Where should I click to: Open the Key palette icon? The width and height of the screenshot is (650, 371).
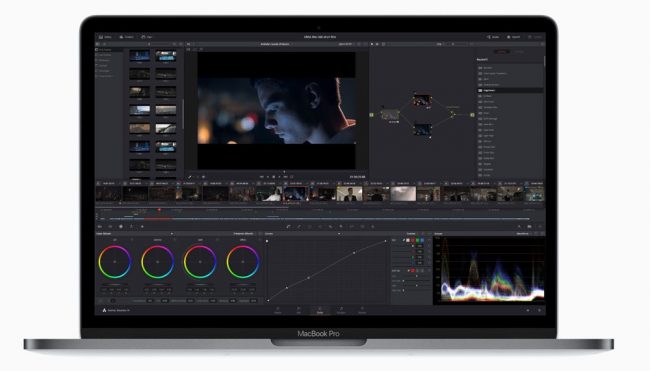341,227
